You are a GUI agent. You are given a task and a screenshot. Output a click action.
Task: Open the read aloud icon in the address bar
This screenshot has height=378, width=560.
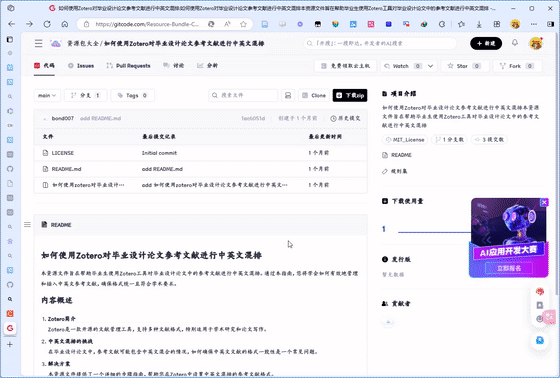tap(227, 24)
